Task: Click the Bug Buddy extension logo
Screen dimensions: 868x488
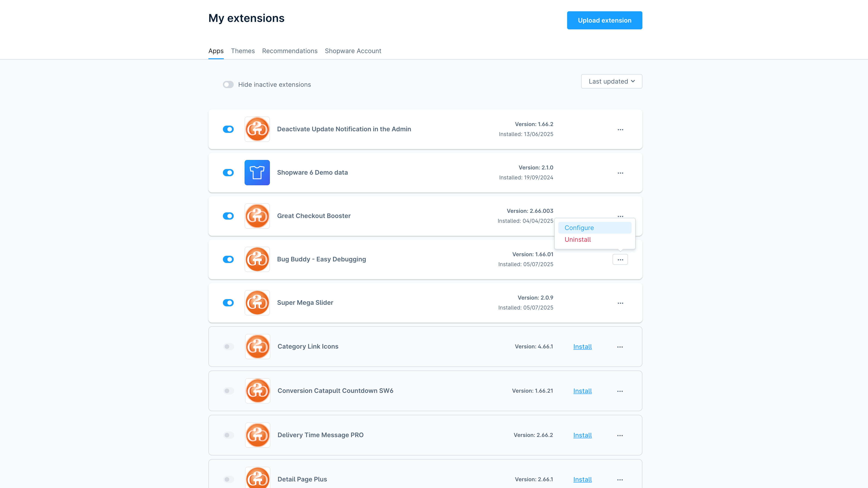Action: pyautogui.click(x=257, y=259)
